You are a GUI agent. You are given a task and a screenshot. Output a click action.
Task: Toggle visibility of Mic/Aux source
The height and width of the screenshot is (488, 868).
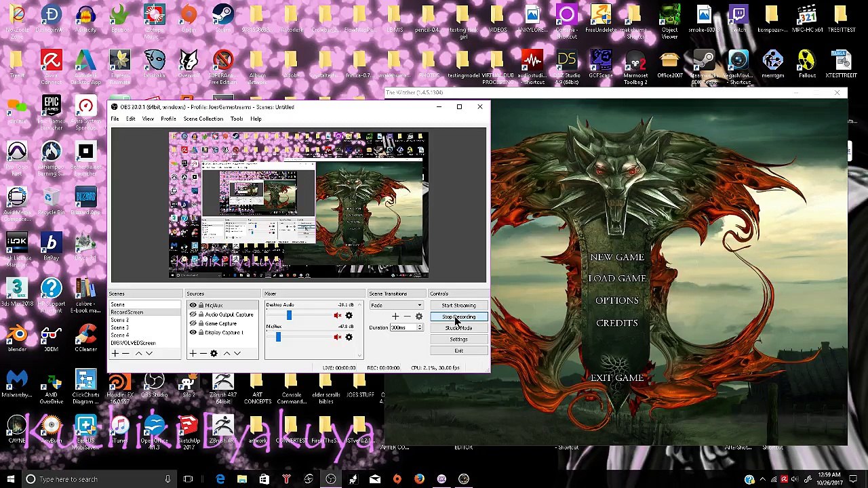pyautogui.click(x=193, y=306)
